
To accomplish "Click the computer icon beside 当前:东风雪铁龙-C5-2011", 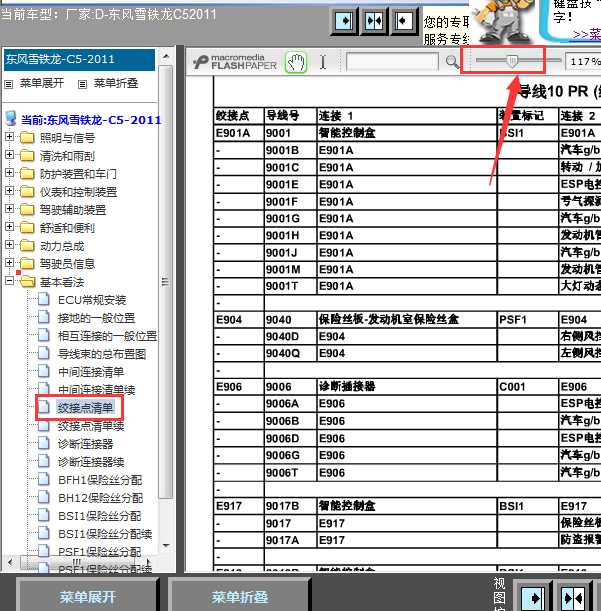I will (x=11, y=118).
